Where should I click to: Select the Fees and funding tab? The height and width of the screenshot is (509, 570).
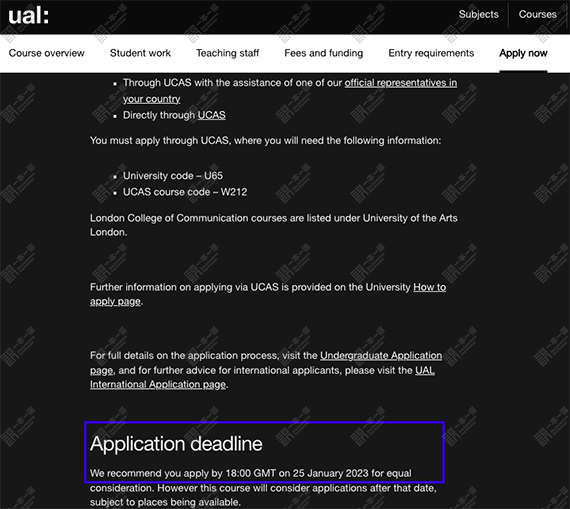click(324, 53)
